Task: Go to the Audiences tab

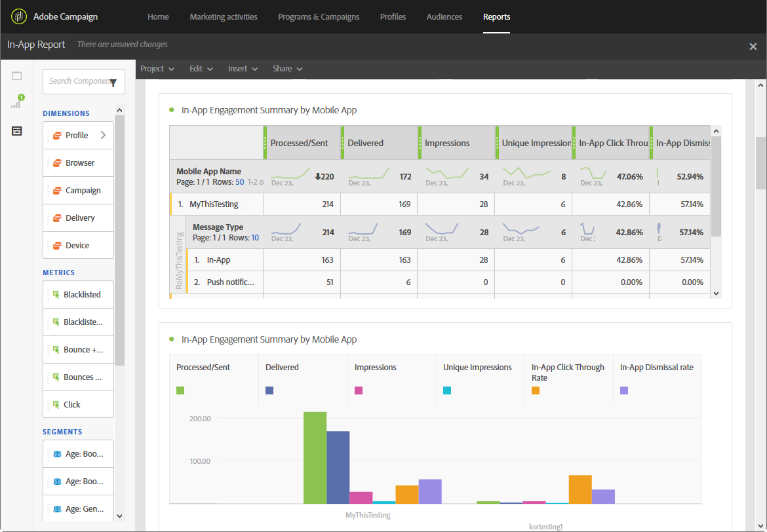Action: (x=444, y=16)
